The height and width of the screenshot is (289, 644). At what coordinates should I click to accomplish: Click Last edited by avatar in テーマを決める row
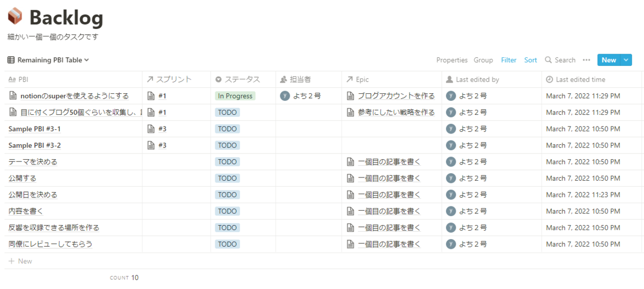451,162
